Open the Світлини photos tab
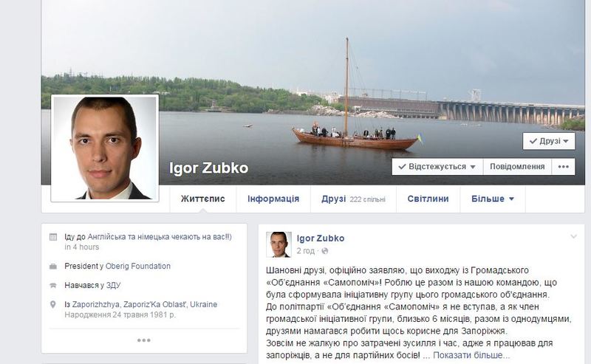591x364 pixels. (x=428, y=199)
